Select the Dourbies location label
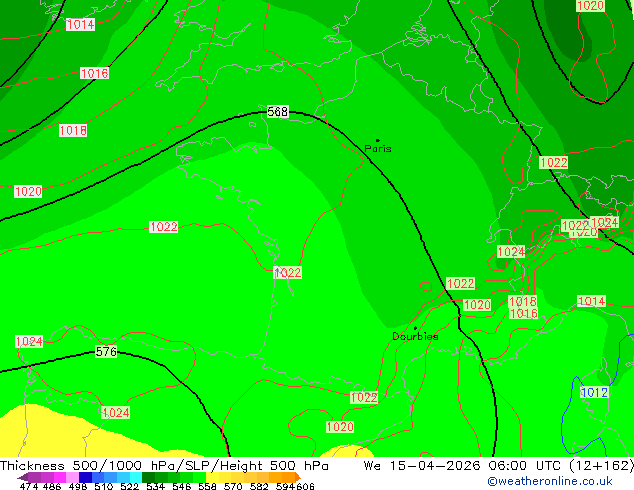Viewport: 634px width, 490px height. tap(415, 336)
